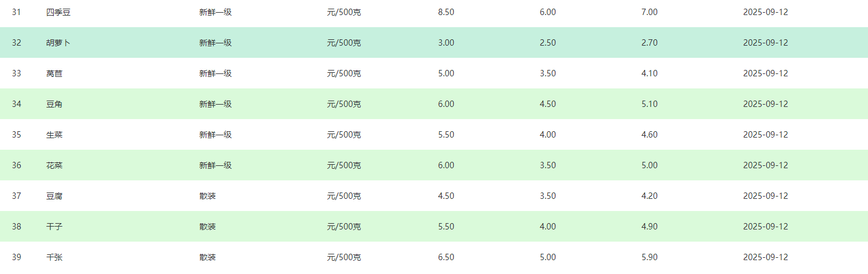The height and width of the screenshot is (274, 868).
Task: Click the 豆角 product name
Action: tap(54, 104)
